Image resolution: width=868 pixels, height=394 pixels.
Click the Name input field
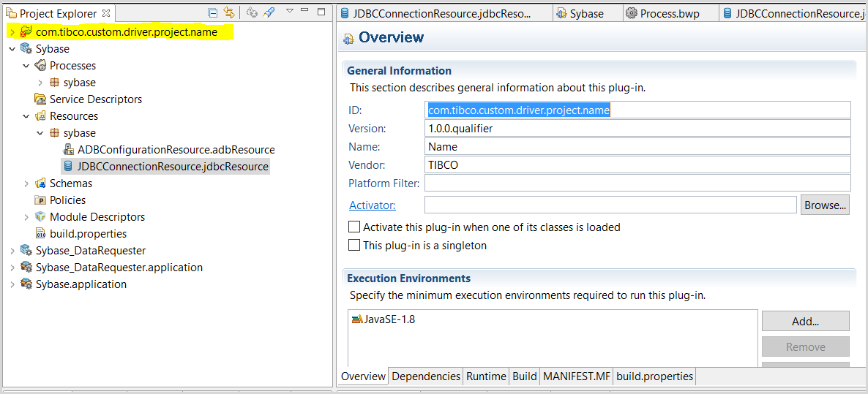coord(637,146)
